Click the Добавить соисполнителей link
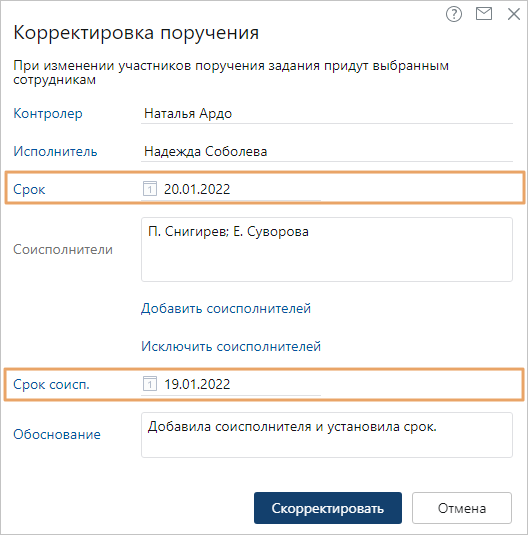This screenshot has height=535, width=528. click(226, 308)
